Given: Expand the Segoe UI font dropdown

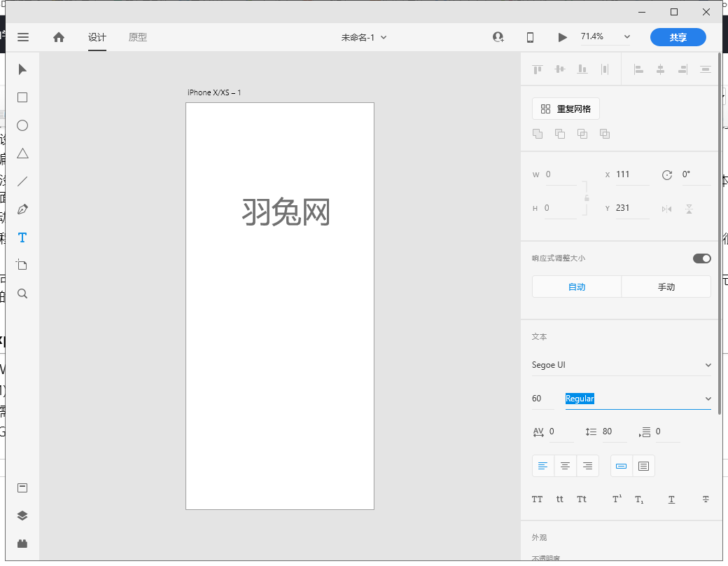Looking at the screenshot, I should click(x=708, y=365).
